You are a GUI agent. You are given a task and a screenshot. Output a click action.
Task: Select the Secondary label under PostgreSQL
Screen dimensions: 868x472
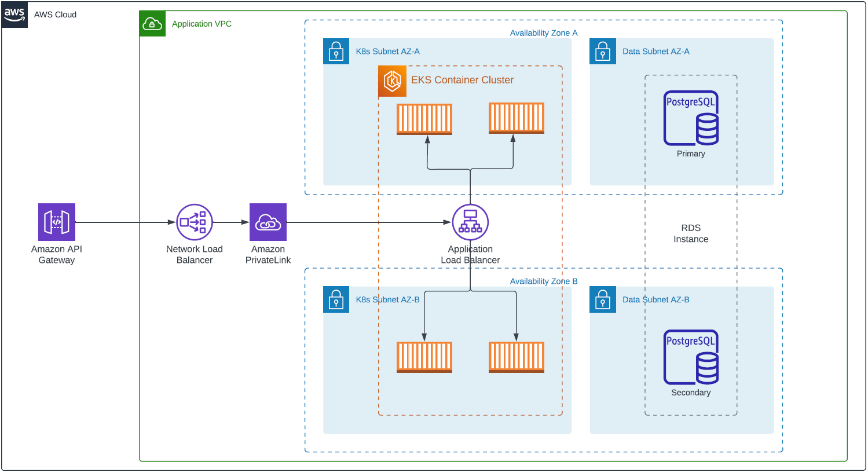click(691, 393)
